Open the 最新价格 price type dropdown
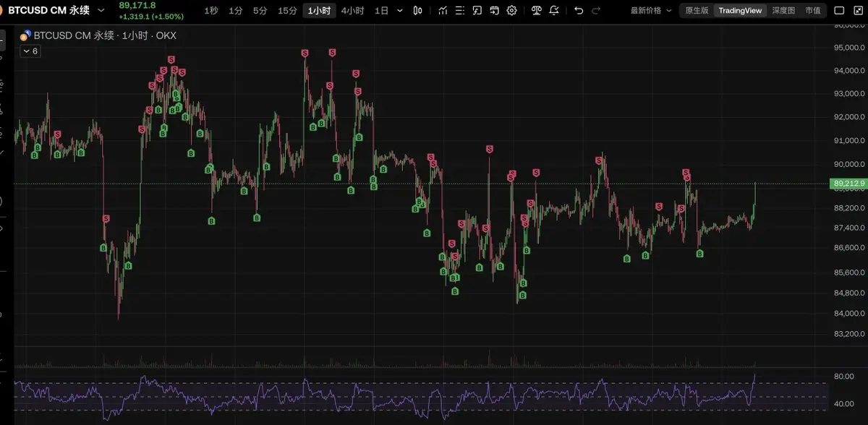Screen dimensions: 868x425 pyautogui.click(x=651, y=11)
